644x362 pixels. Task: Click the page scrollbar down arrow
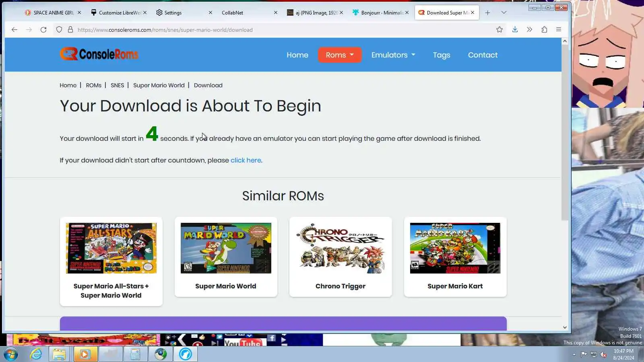[x=565, y=327]
